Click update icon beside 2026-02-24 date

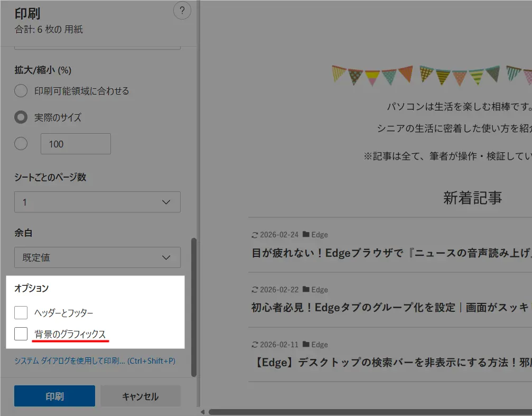tap(255, 235)
